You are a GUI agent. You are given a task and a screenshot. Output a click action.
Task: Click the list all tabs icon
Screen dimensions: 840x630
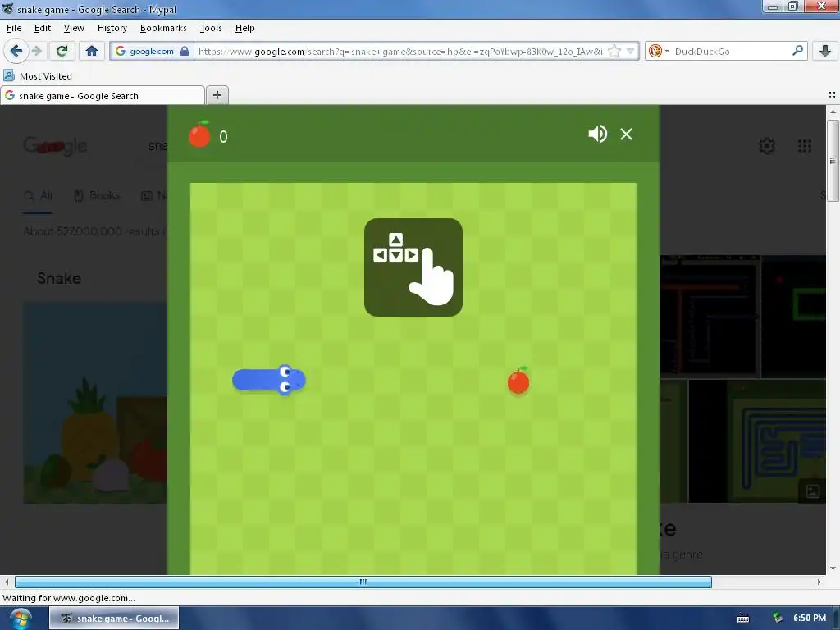pos(832,95)
